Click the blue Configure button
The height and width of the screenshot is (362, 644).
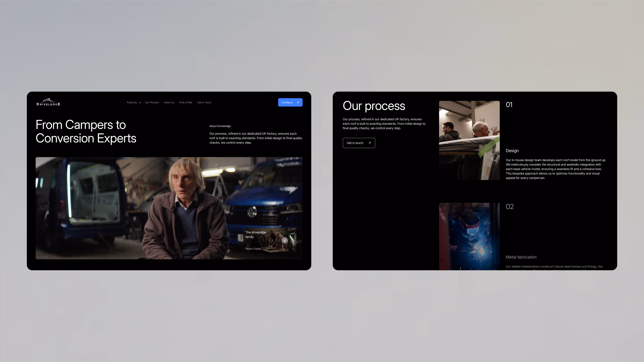click(x=290, y=102)
